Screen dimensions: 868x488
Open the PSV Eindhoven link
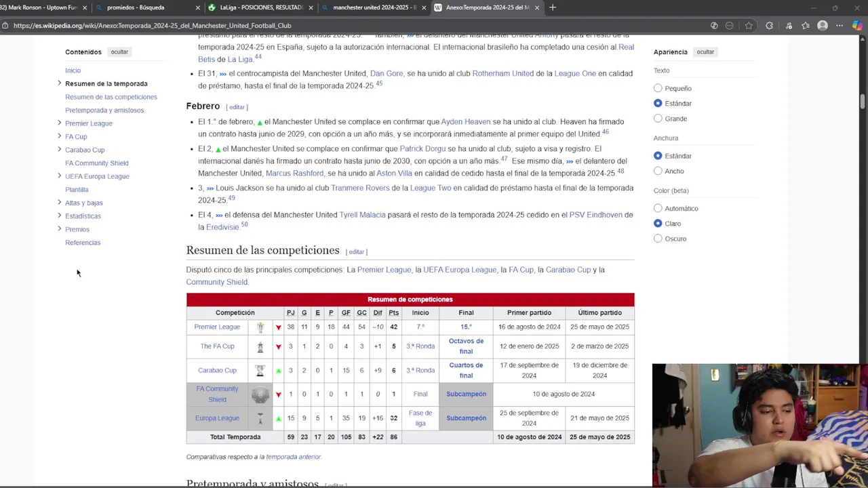[x=596, y=215]
